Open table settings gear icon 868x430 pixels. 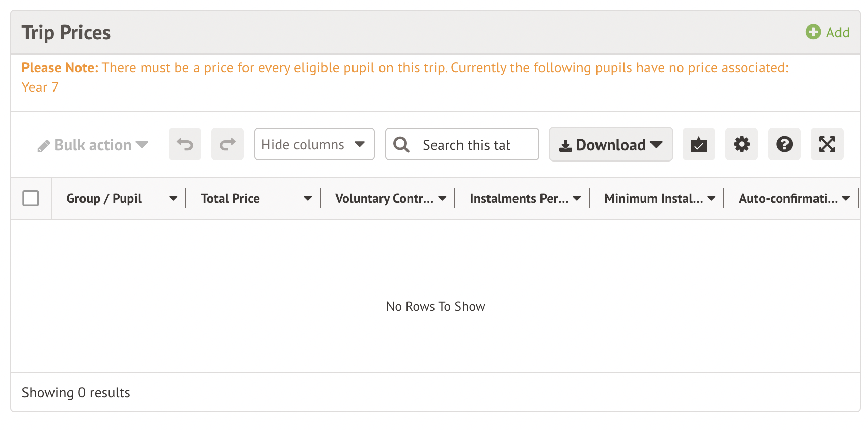pos(742,145)
